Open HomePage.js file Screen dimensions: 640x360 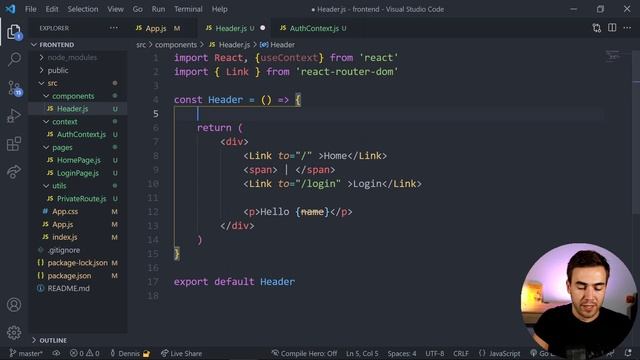click(78, 160)
